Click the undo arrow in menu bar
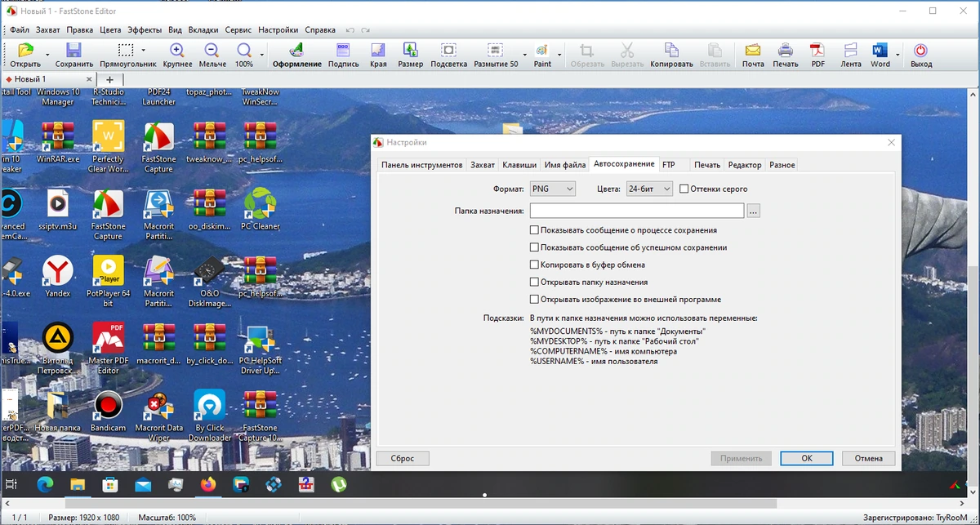The width and height of the screenshot is (980, 525). click(x=351, y=29)
